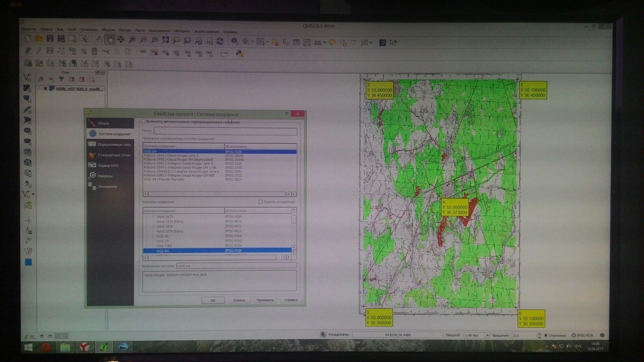The image size is (644, 362).
Task: Click the Refresh map icon
Action: coord(220,41)
